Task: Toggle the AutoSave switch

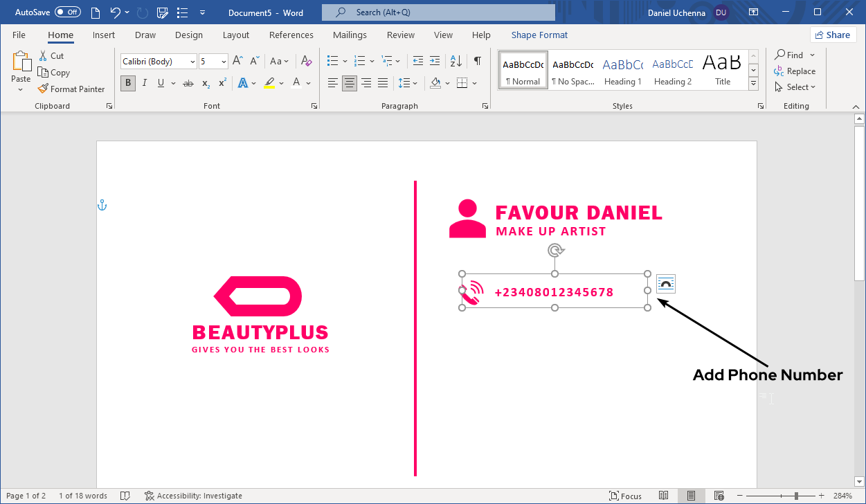Action: pyautogui.click(x=67, y=12)
